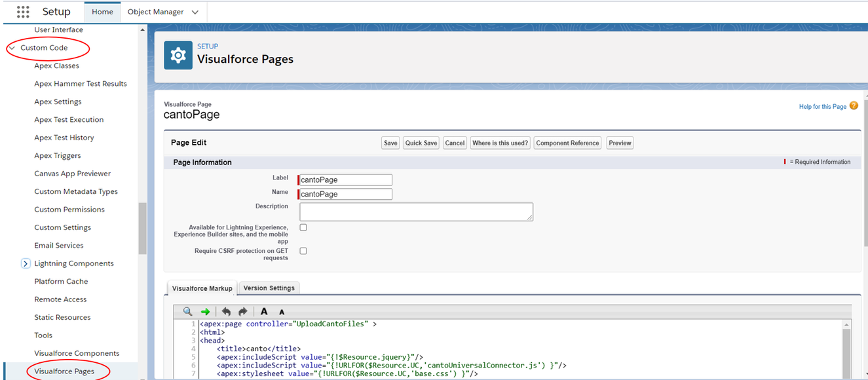Open the Component Reference button
Screen dimensions: 868x380
coord(567,143)
